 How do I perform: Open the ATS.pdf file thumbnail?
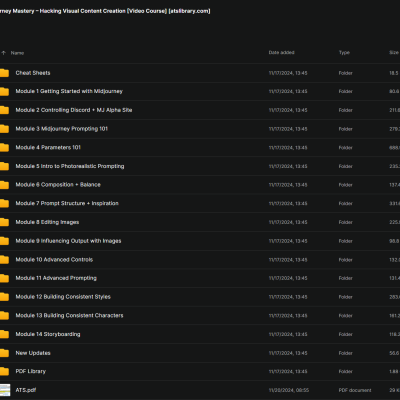tap(5, 390)
